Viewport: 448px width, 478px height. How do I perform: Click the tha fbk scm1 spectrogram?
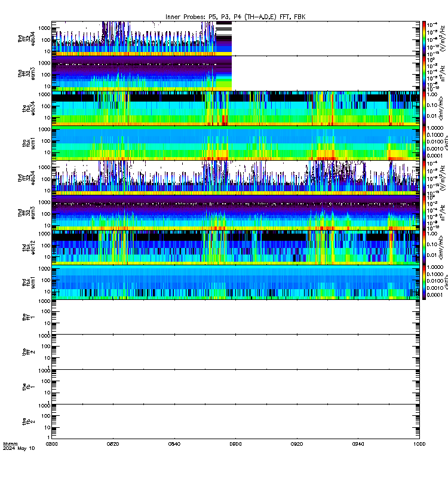click(235, 143)
